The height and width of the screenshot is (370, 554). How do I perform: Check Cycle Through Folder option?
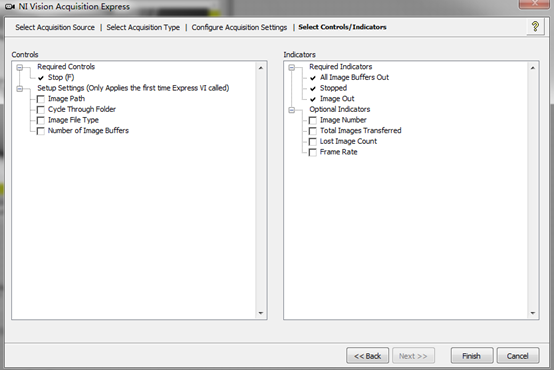pos(41,110)
